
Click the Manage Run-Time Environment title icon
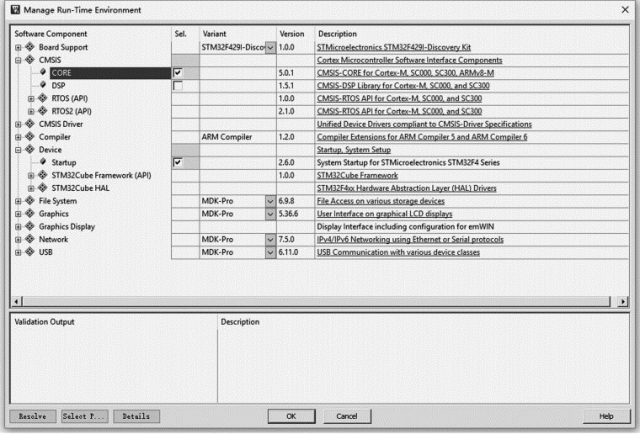click(15, 10)
